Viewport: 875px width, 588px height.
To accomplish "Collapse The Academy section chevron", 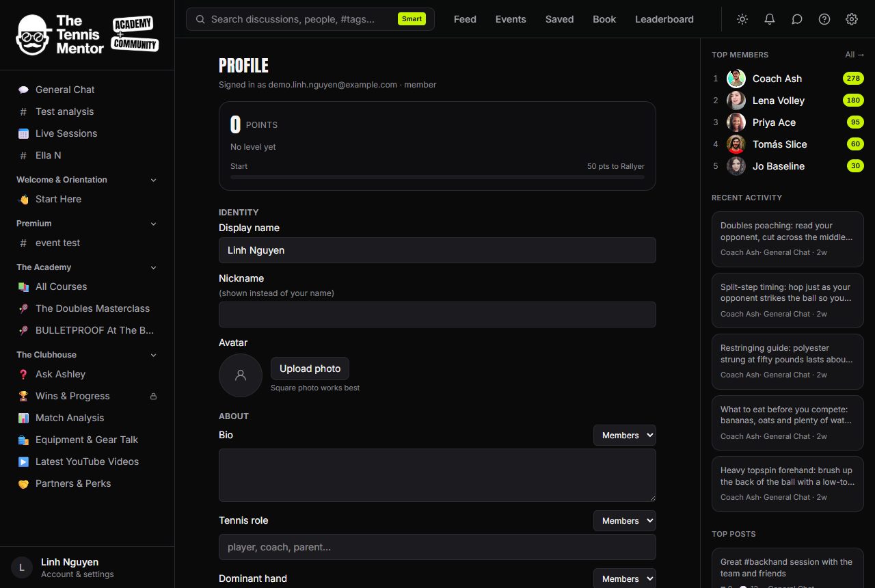I will tap(153, 267).
